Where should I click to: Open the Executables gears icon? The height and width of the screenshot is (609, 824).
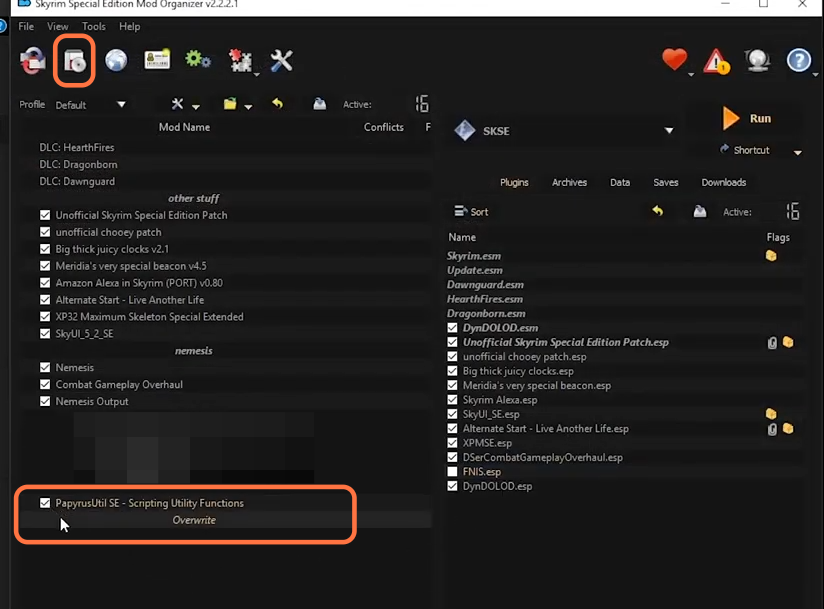[198, 59]
